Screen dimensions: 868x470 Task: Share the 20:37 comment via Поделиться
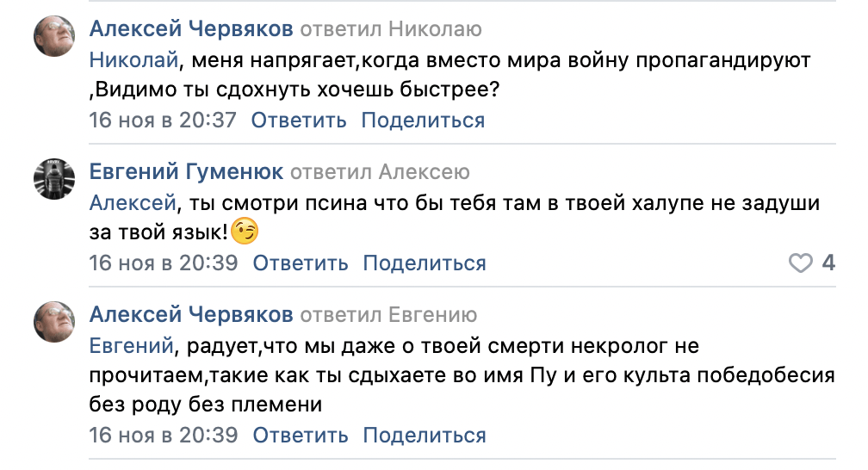coord(423,121)
